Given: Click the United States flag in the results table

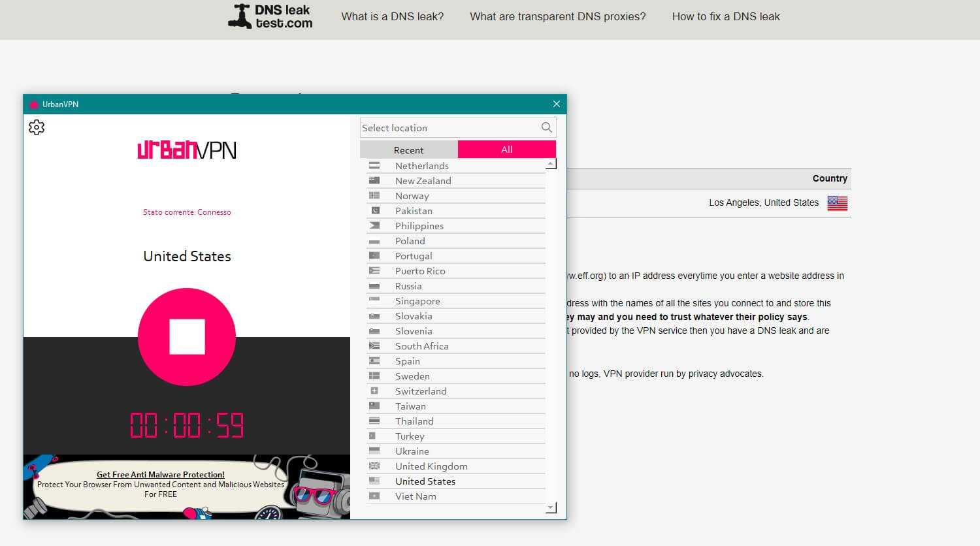Looking at the screenshot, I should click(x=838, y=203).
